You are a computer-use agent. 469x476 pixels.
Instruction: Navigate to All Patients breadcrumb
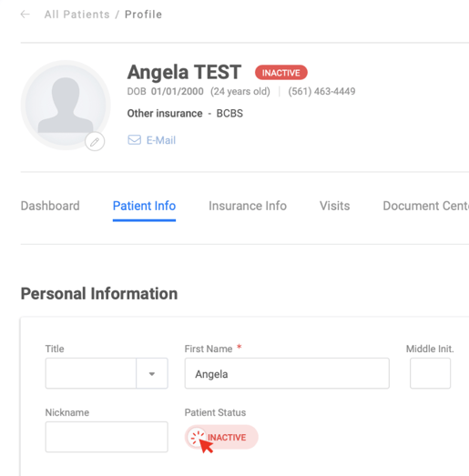point(77,15)
